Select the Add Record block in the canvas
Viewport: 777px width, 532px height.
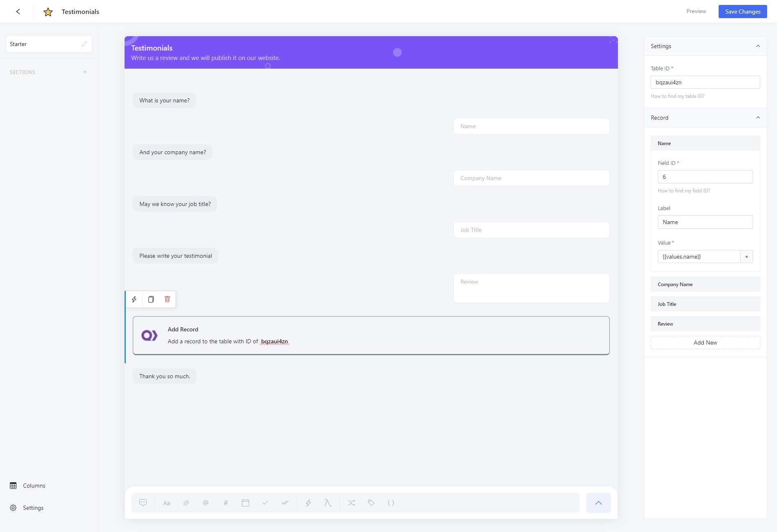tap(371, 335)
